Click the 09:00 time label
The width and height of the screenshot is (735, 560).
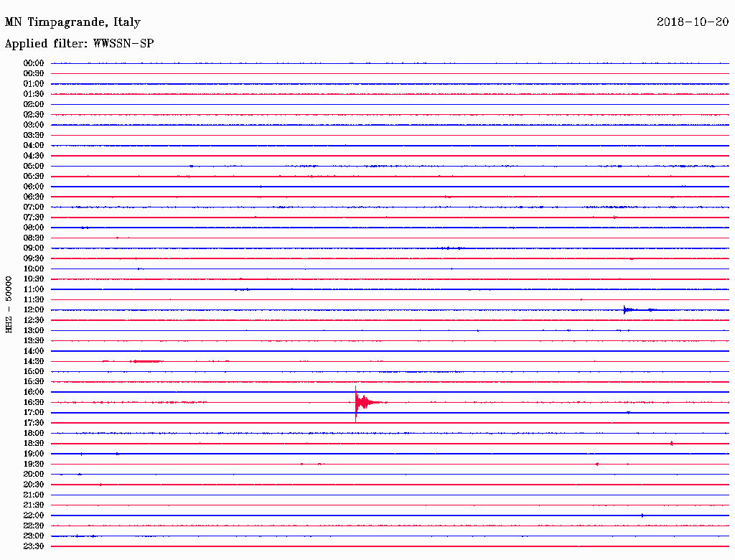(34, 248)
